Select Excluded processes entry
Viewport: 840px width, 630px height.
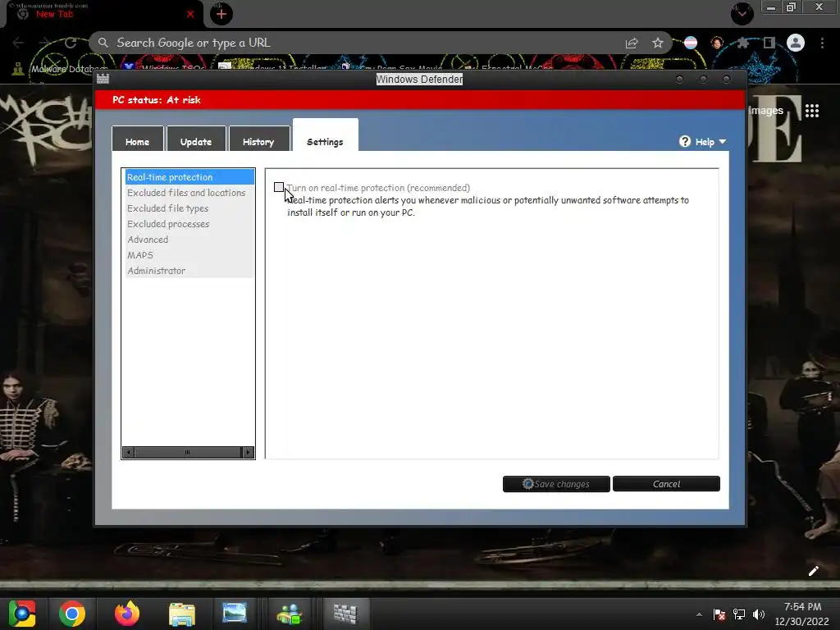coord(189,223)
